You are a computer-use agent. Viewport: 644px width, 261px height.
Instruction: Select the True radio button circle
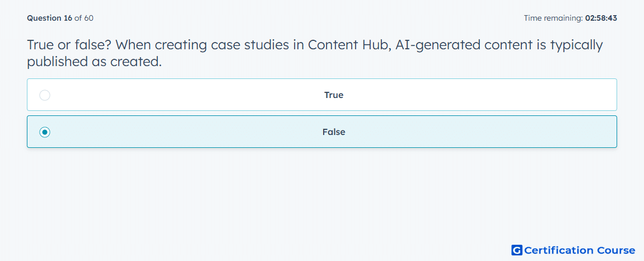point(45,95)
